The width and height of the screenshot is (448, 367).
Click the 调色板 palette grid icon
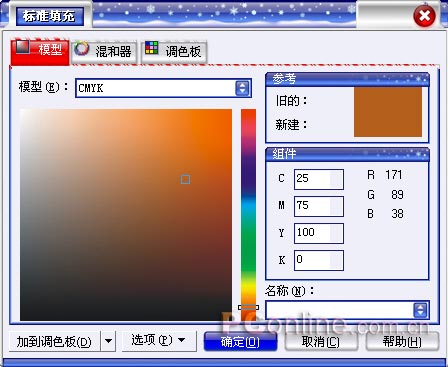point(152,48)
